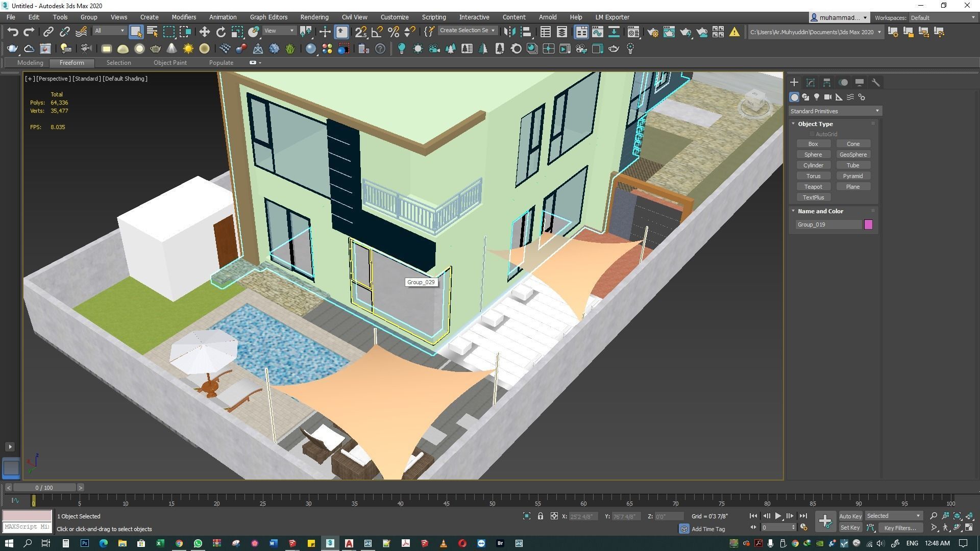Screen dimensions: 980x551
Task: Collapse the Object Type rollout
Action: point(815,124)
